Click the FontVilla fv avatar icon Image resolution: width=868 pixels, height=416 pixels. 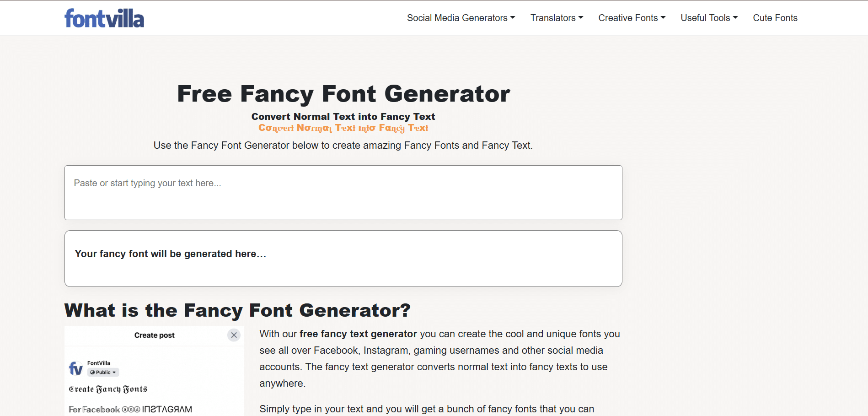(x=76, y=368)
